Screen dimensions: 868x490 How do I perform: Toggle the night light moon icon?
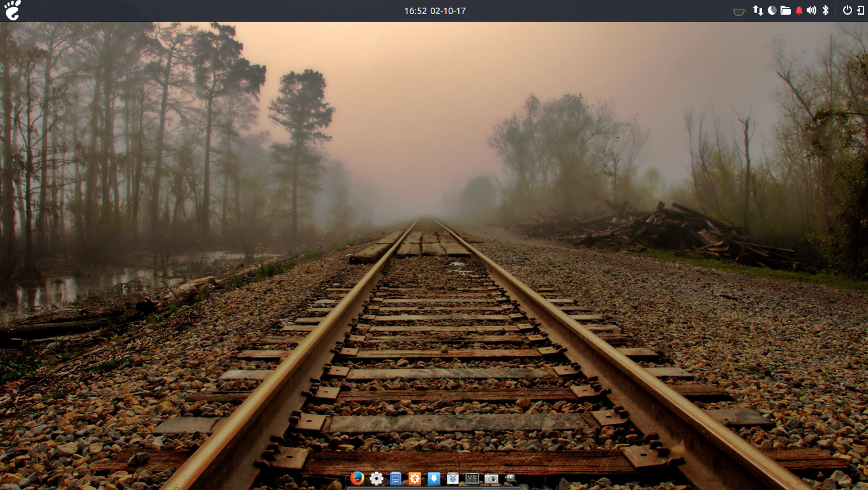tap(772, 10)
